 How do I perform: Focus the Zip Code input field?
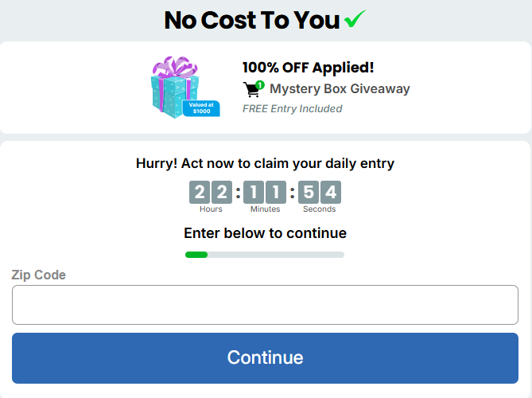(x=265, y=305)
